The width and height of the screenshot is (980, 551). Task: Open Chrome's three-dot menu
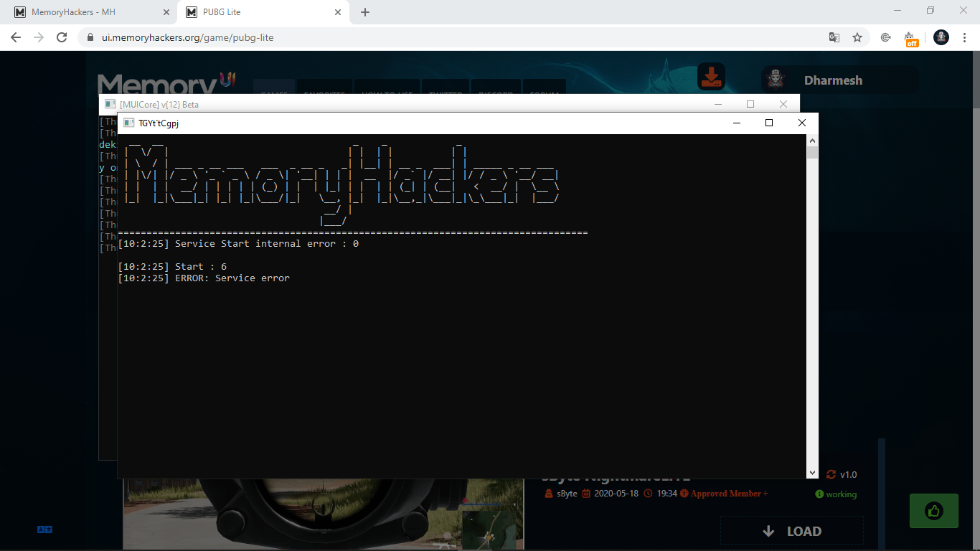click(964, 37)
